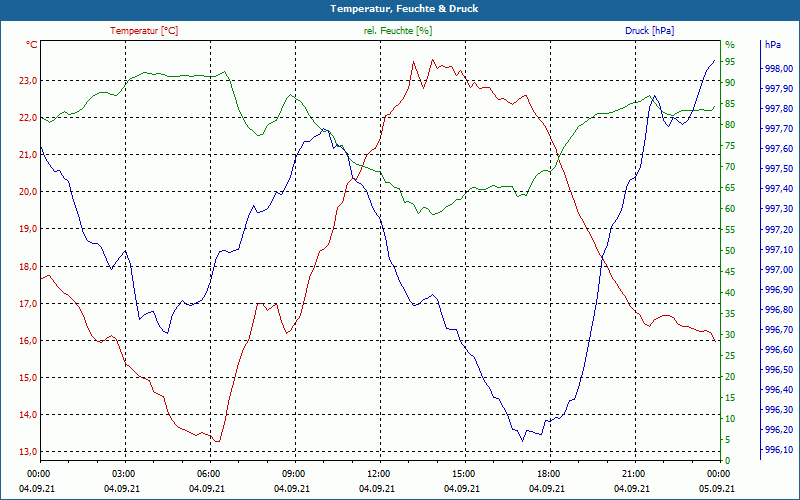Click the '997,30' pressure axis tick
The width and height of the screenshot is (800, 500).
pyautogui.click(x=780, y=209)
